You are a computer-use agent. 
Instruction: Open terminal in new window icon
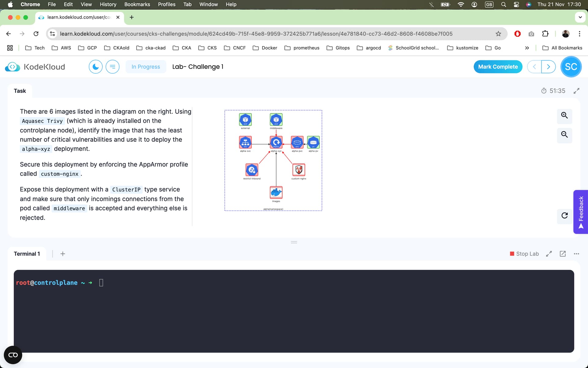click(x=563, y=254)
